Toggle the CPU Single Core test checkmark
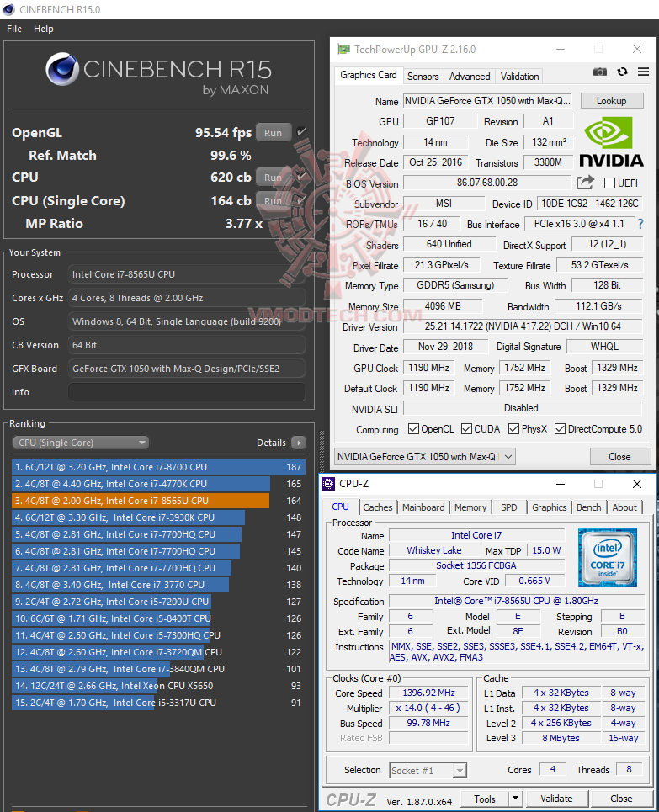659x812 pixels. (x=301, y=200)
